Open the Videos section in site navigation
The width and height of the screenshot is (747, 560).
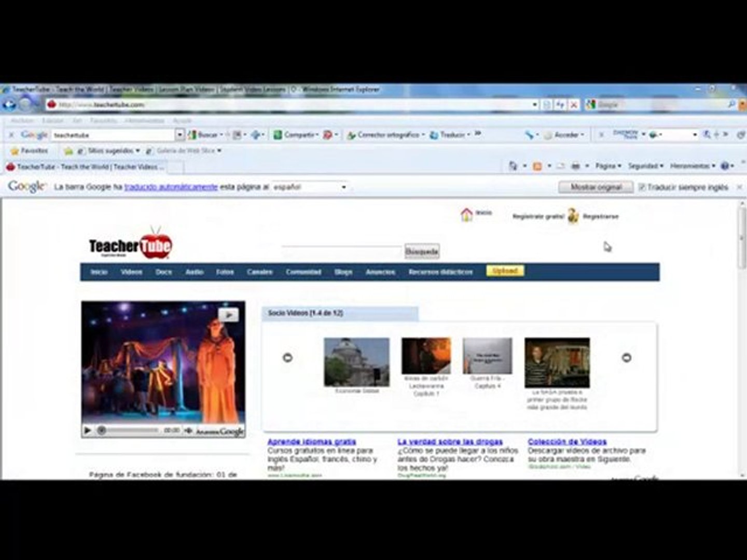click(x=131, y=272)
